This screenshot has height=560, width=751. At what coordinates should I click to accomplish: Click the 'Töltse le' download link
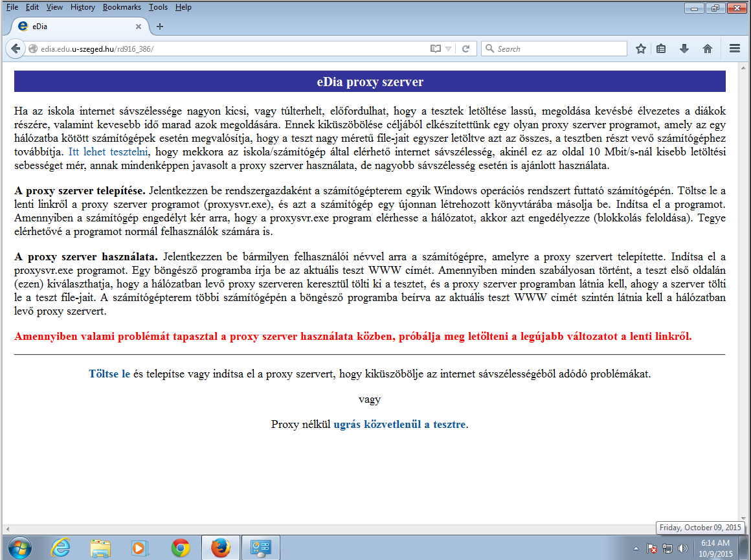pyautogui.click(x=109, y=374)
